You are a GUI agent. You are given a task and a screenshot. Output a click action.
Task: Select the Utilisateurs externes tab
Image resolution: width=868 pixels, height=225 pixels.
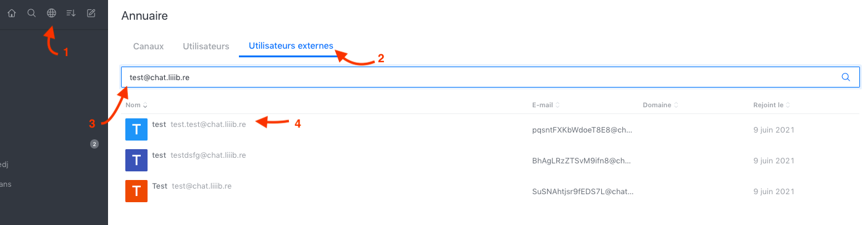[291, 46]
